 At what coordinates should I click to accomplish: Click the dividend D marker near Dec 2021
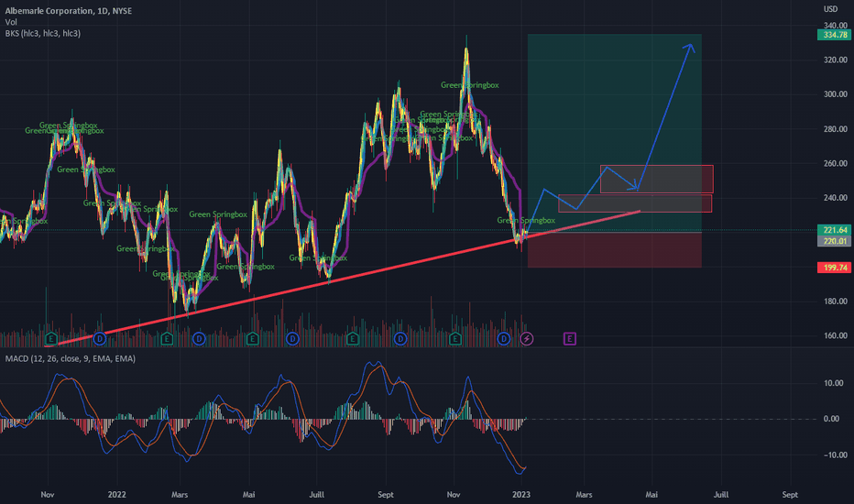(x=100, y=339)
